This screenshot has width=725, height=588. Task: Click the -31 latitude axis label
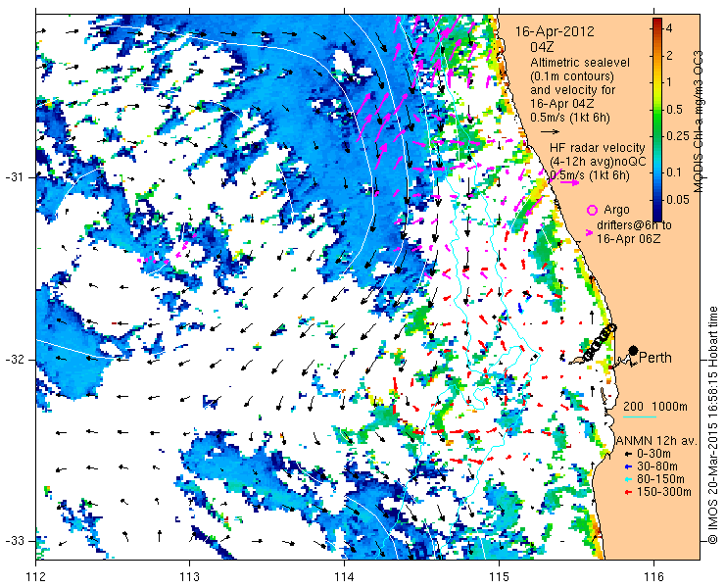coord(16,177)
